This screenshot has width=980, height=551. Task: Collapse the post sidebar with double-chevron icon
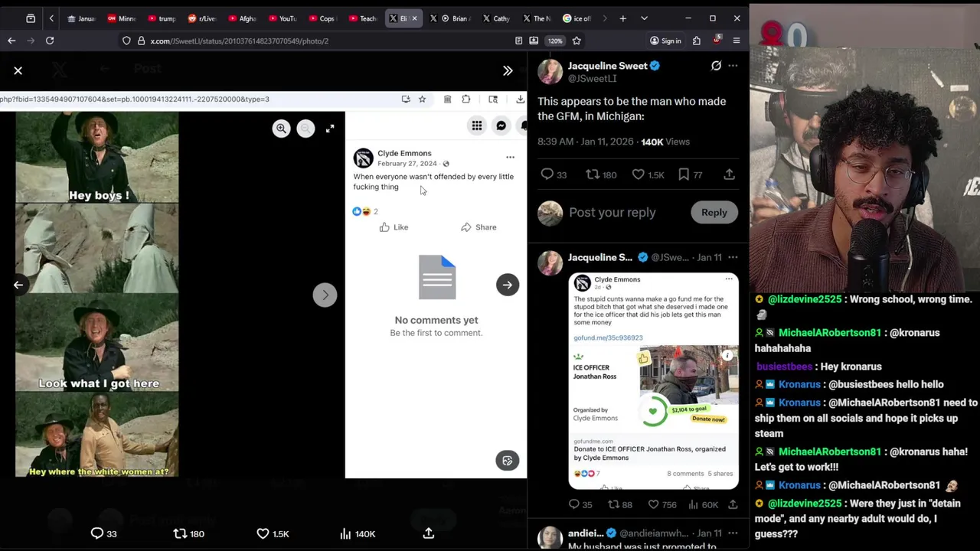[x=508, y=70]
